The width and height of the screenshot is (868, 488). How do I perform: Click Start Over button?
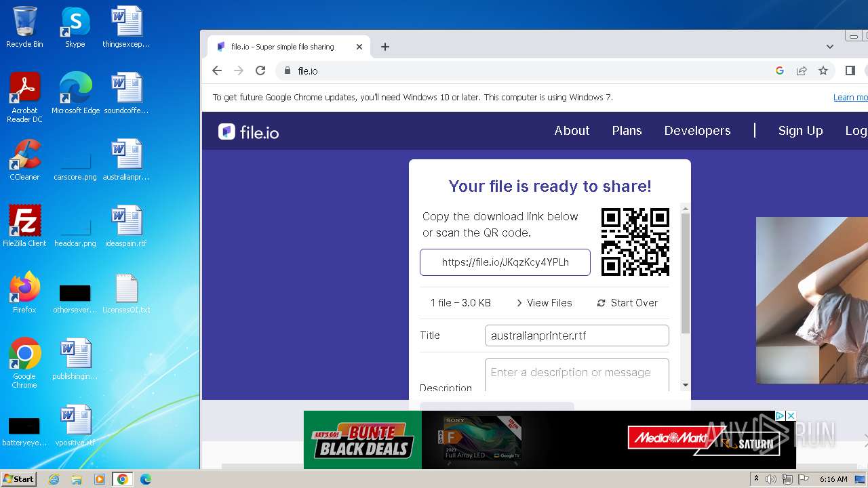click(627, 303)
